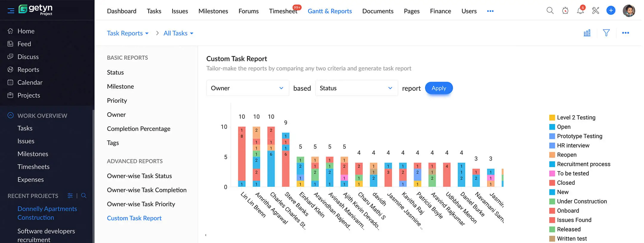Collapse the sidebar using the hamburger icon

[x=11, y=11]
